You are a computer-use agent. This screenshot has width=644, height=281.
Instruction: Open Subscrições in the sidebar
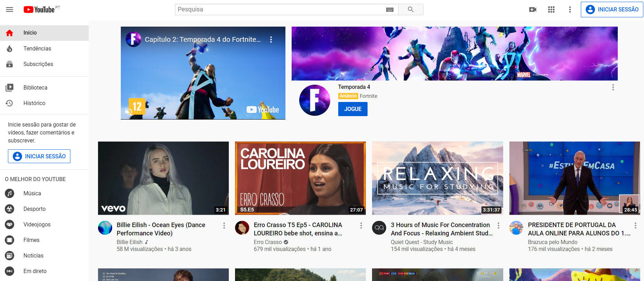[x=44, y=64]
